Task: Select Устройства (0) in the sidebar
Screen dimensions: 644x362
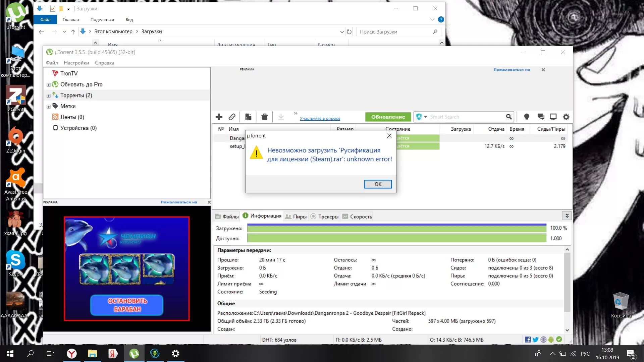Action: pos(78,128)
